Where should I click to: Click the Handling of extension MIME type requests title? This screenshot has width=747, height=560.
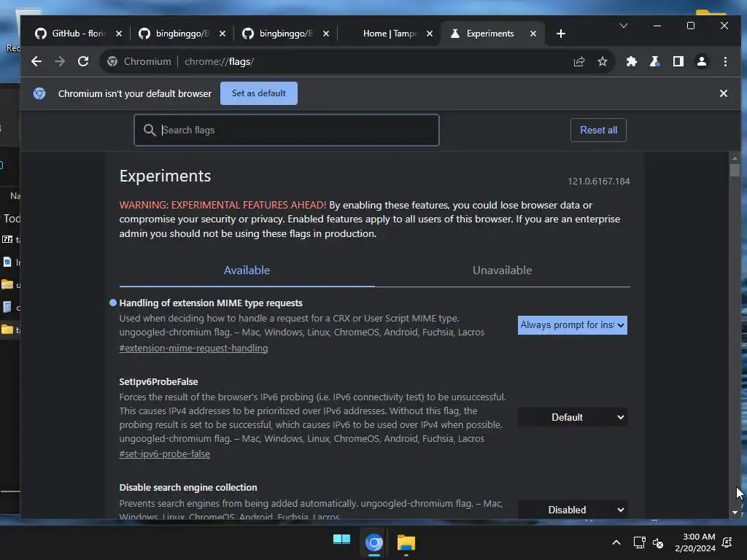tap(211, 303)
